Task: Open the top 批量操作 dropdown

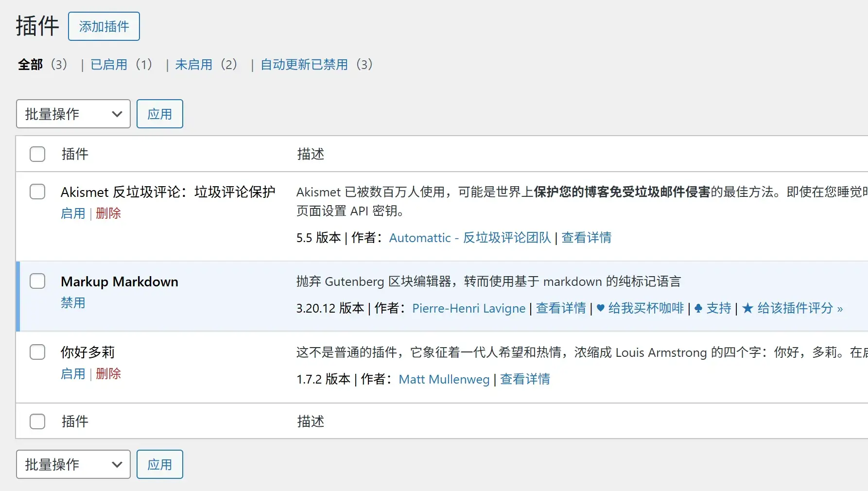Action: pos(73,114)
